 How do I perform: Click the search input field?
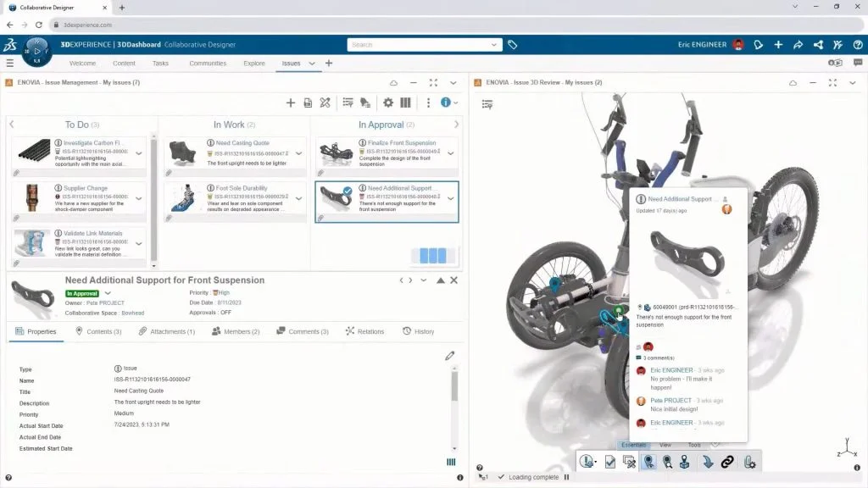(419, 45)
